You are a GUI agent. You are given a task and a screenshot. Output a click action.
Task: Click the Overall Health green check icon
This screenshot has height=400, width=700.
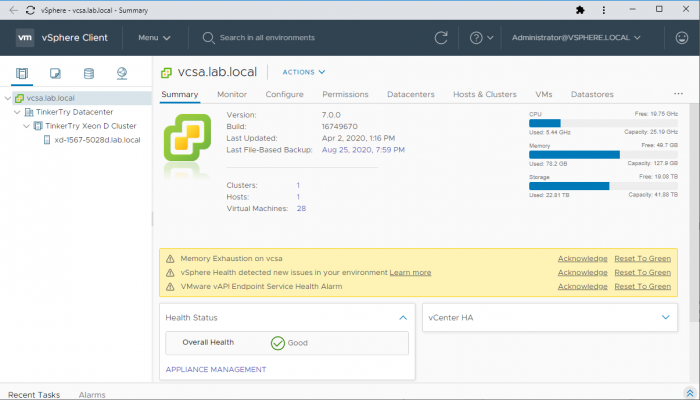click(278, 343)
